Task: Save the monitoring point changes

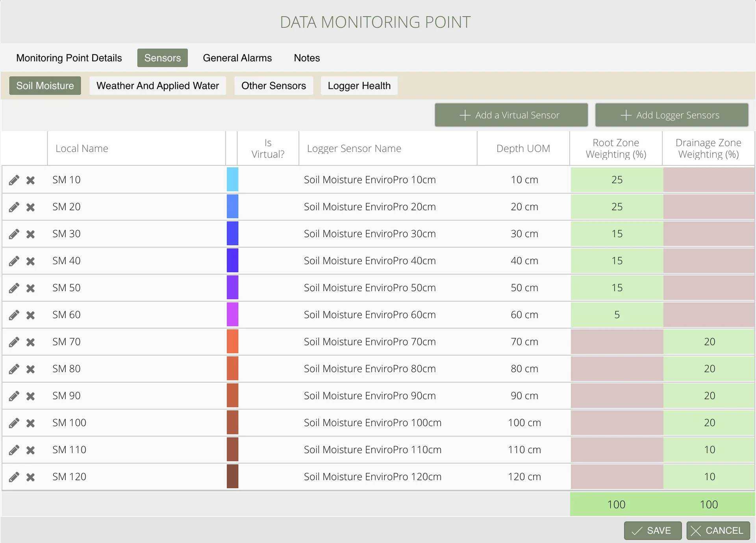Action: [x=652, y=530]
